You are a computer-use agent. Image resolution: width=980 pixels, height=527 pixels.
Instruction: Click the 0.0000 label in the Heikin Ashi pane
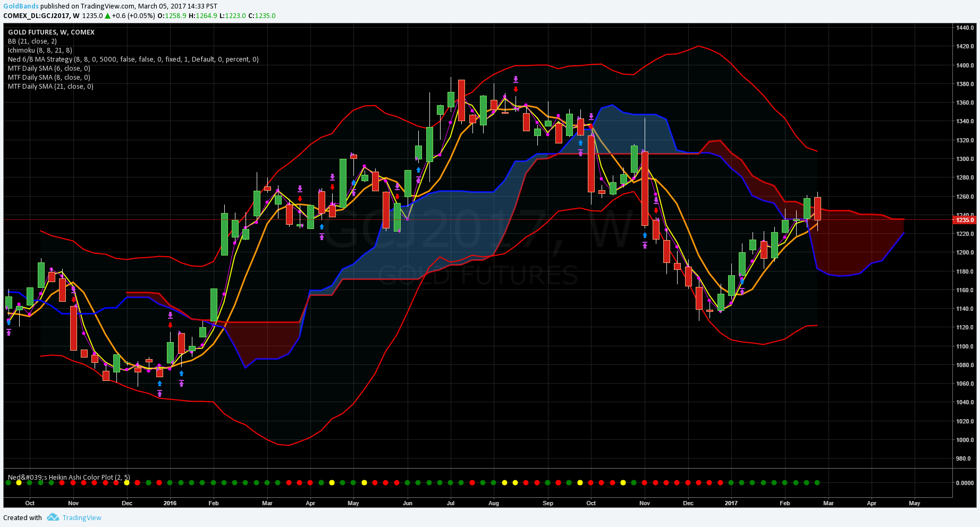point(965,483)
